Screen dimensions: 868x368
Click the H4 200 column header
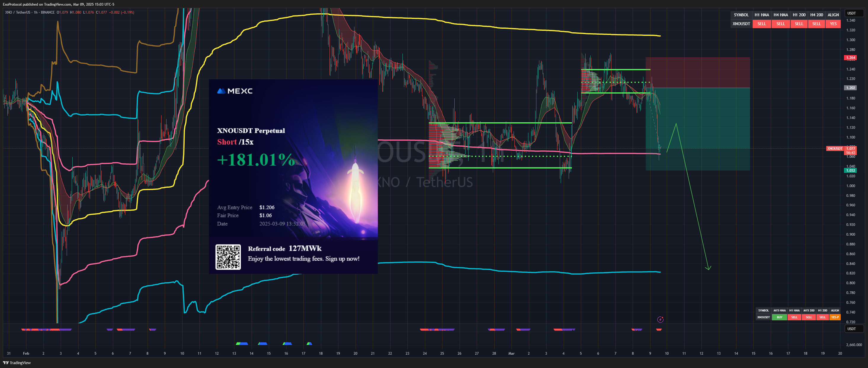816,15
